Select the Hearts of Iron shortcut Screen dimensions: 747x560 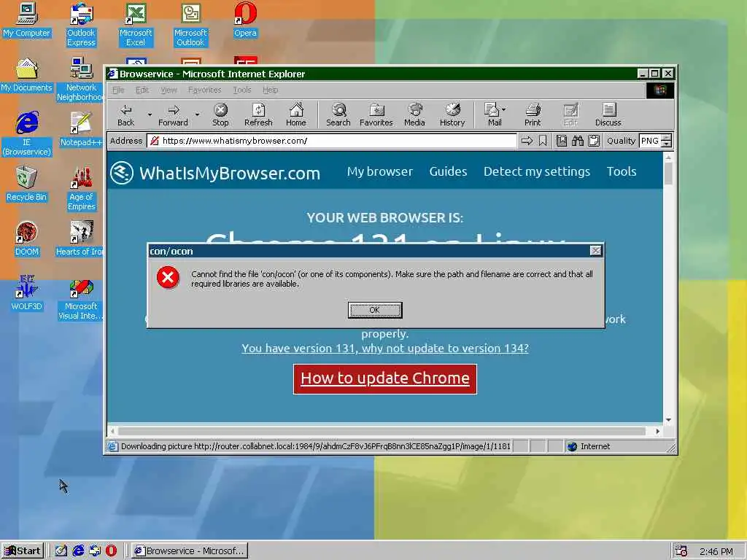tap(81, 238)
